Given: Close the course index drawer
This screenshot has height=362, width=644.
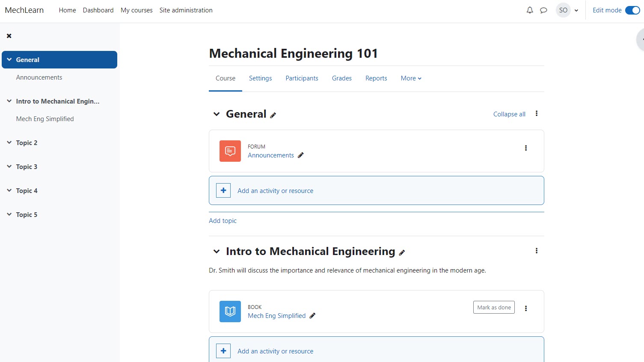Looking at the screenshot, I should (9, 36).
